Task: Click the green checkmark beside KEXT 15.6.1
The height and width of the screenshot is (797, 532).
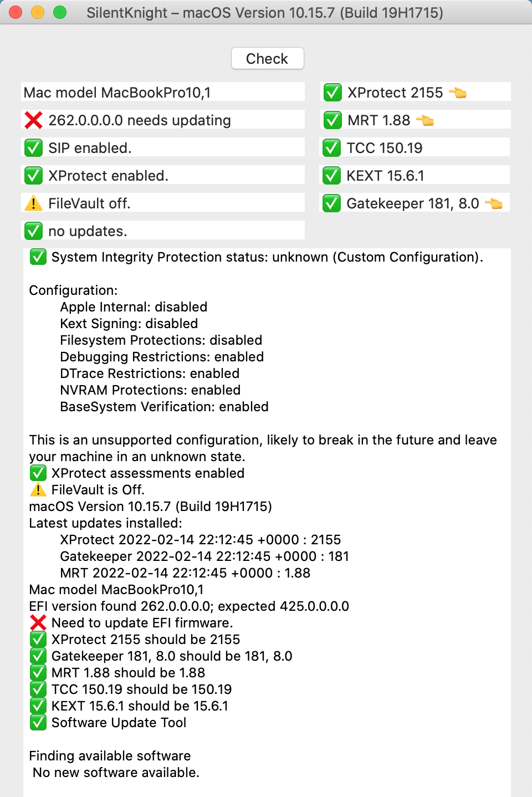Action: coord(331,176)
